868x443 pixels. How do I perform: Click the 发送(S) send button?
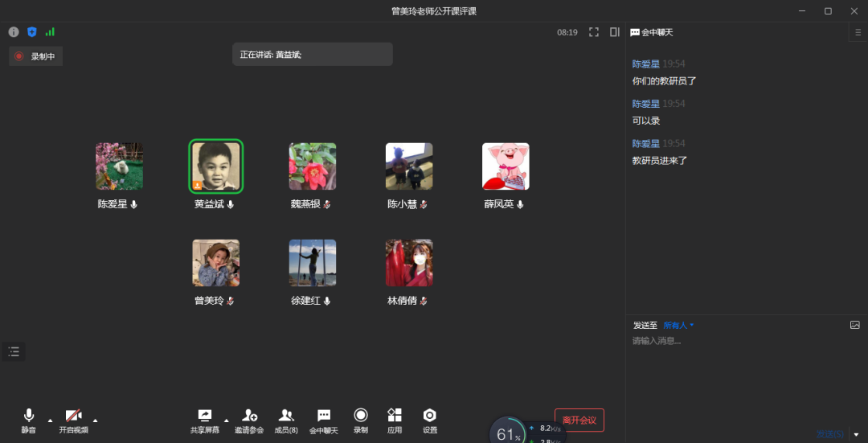[829, 433]
